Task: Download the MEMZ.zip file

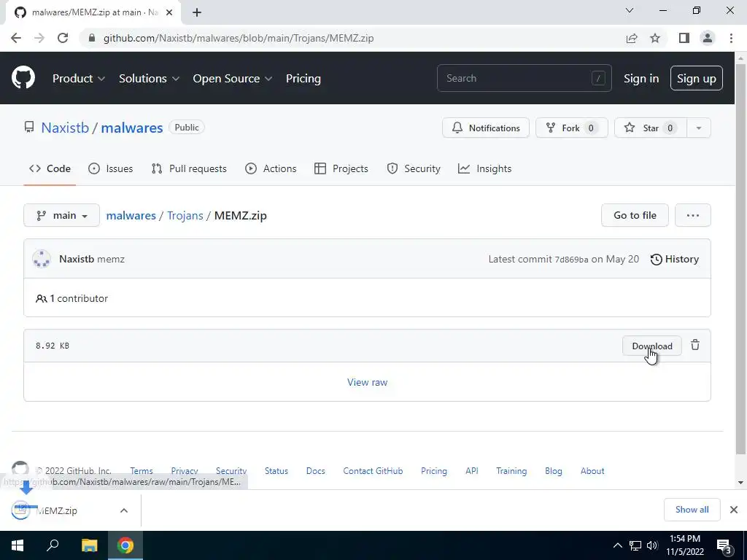Action: click(651, 346)
